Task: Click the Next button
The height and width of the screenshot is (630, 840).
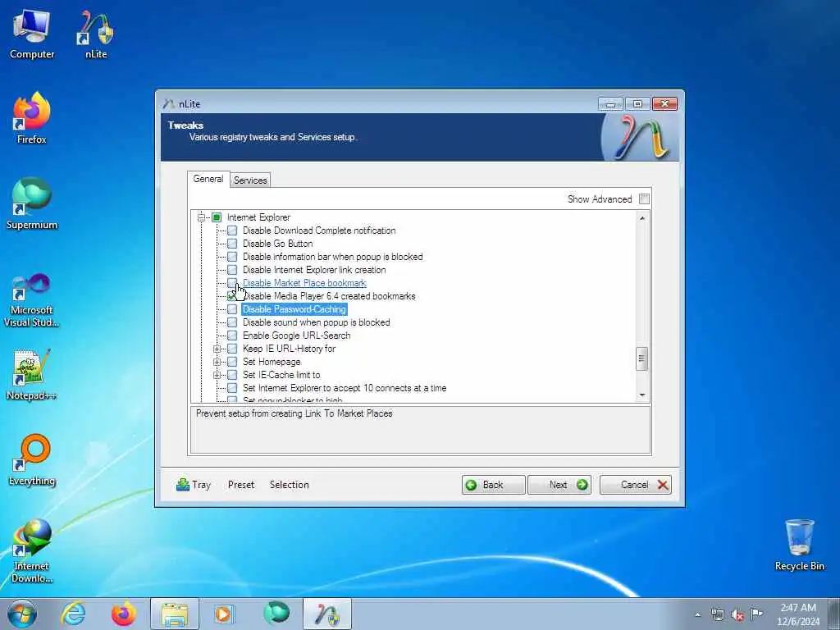Action: pyautogui.click(x=559, y=485)
